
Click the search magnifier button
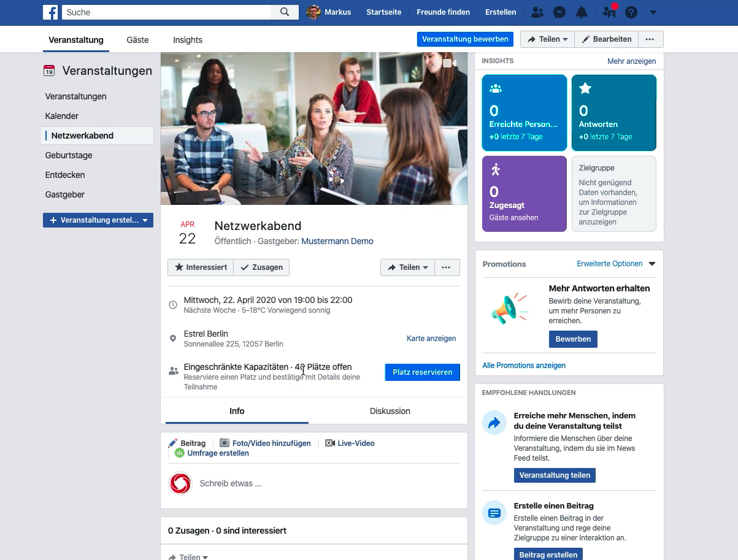(285, 12)
